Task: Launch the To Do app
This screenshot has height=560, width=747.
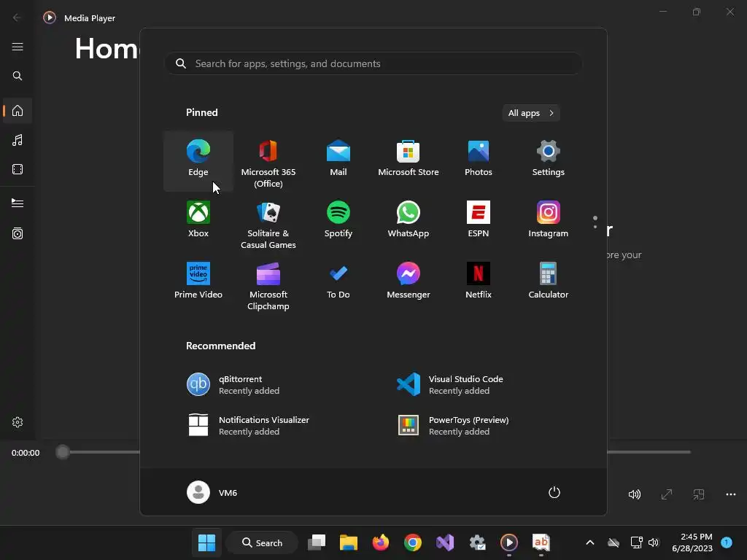Action: 338,284
